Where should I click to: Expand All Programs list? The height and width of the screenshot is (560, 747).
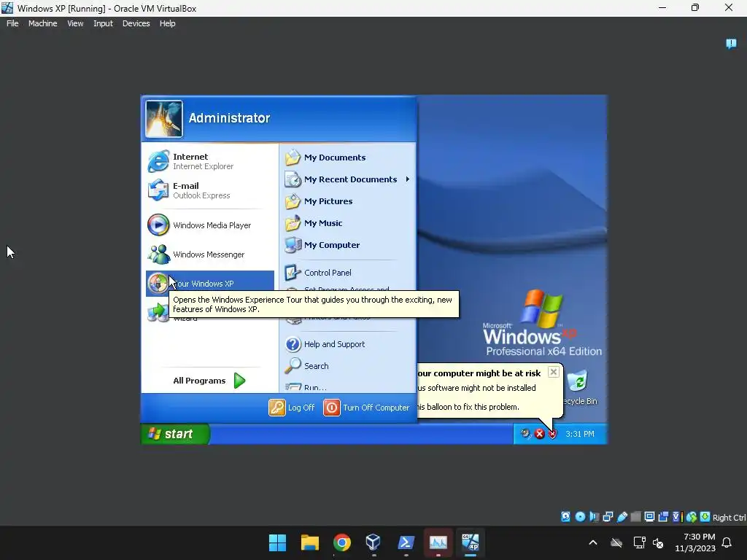click(x=209, y=381)
